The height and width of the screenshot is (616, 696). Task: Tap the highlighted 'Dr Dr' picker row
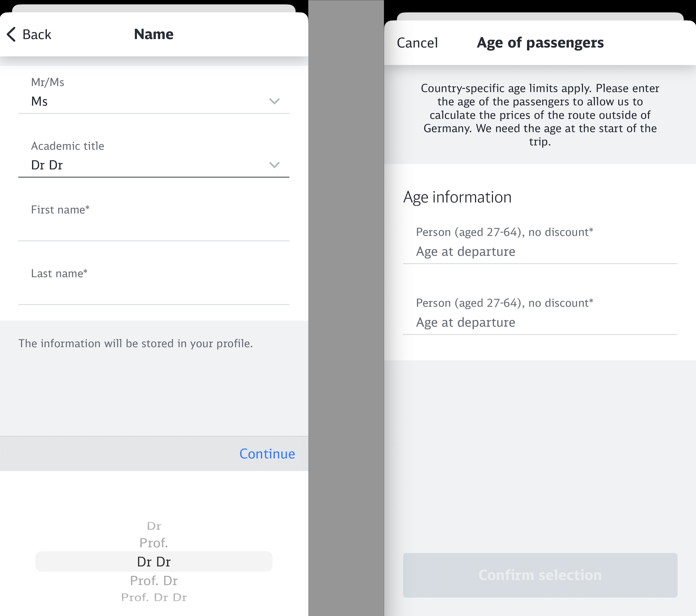tap(154, 562)
